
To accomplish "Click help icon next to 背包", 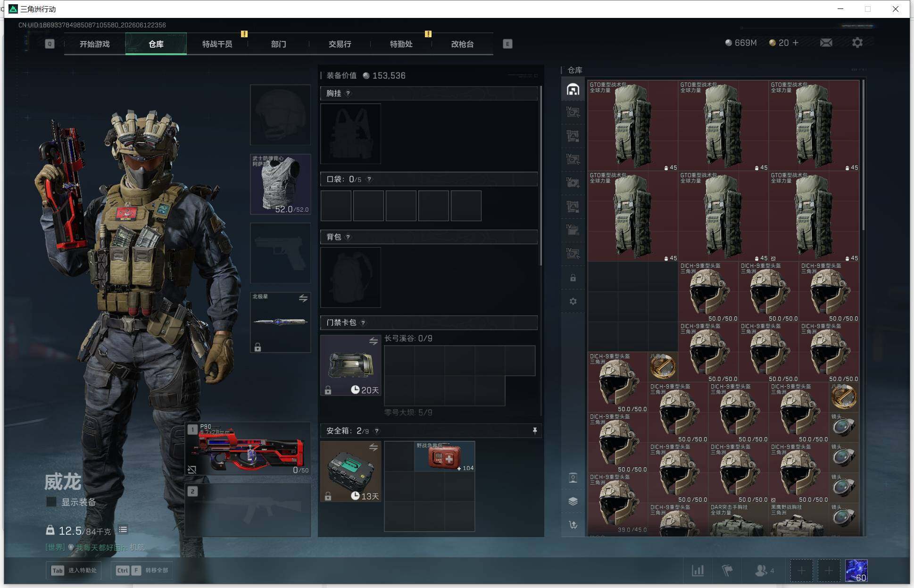I will click(x=348, y=237).
